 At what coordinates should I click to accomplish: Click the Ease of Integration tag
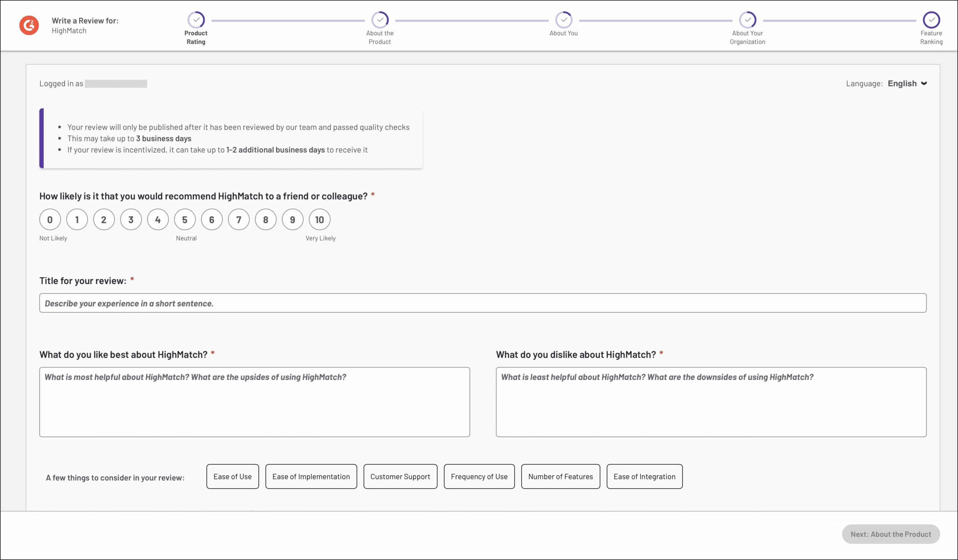coord(644,477)
